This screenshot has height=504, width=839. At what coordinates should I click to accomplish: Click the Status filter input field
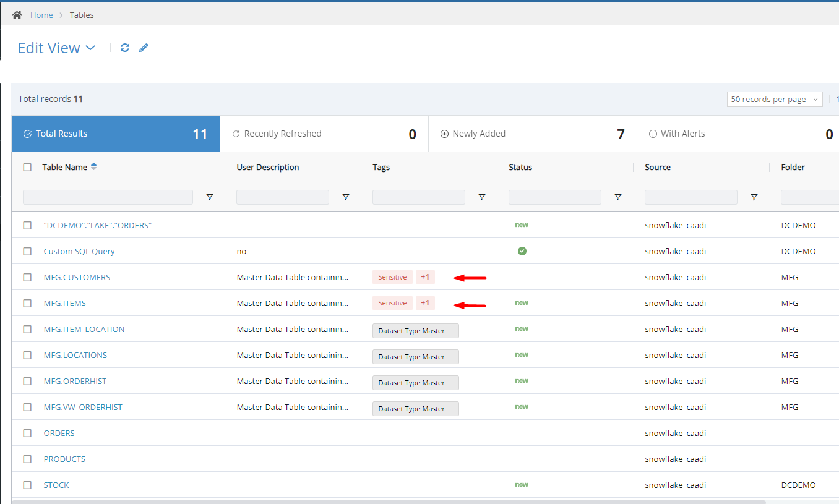[x=555, y=197]
